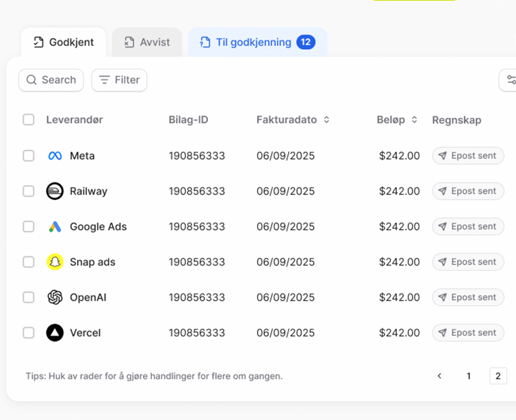Click the Vercel triangle logo
Viewport: 516px width, 420px height.
coord(55,333)
